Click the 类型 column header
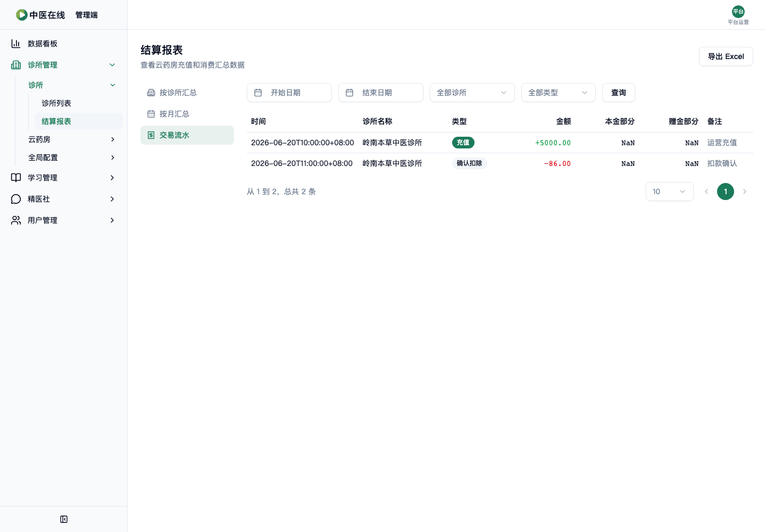 460,121
